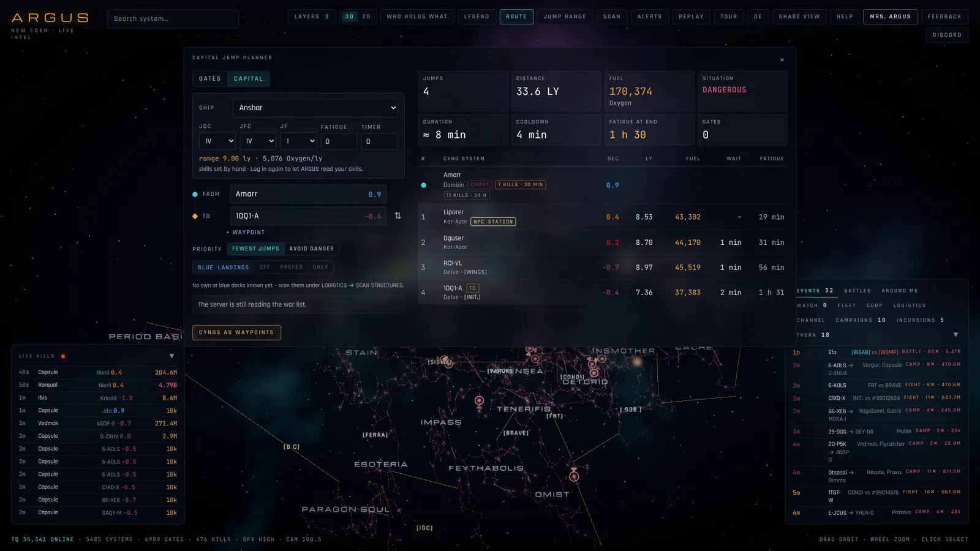The image size is (980, 551).
Task: Switch to the Gates planner tab
Action: (209, 79)
